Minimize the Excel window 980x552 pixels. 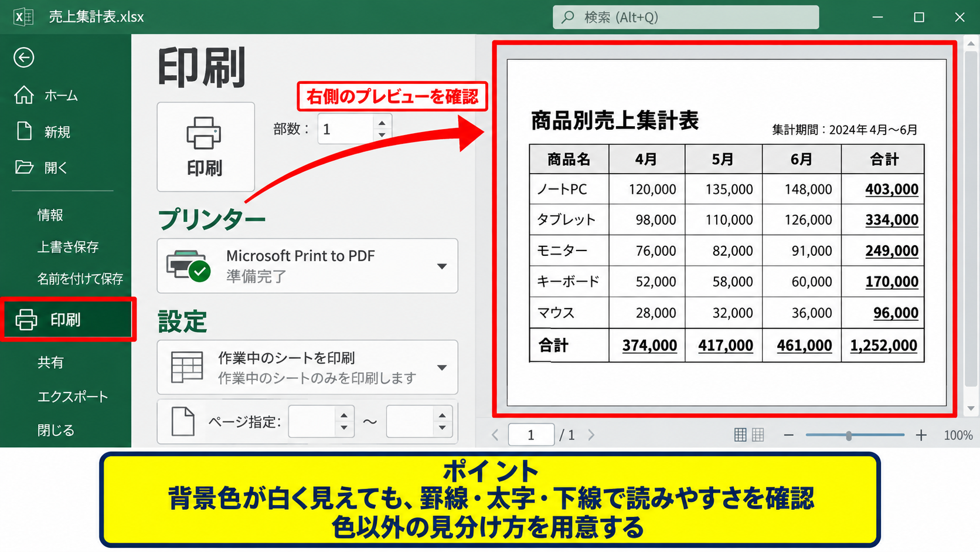[877, 17]
